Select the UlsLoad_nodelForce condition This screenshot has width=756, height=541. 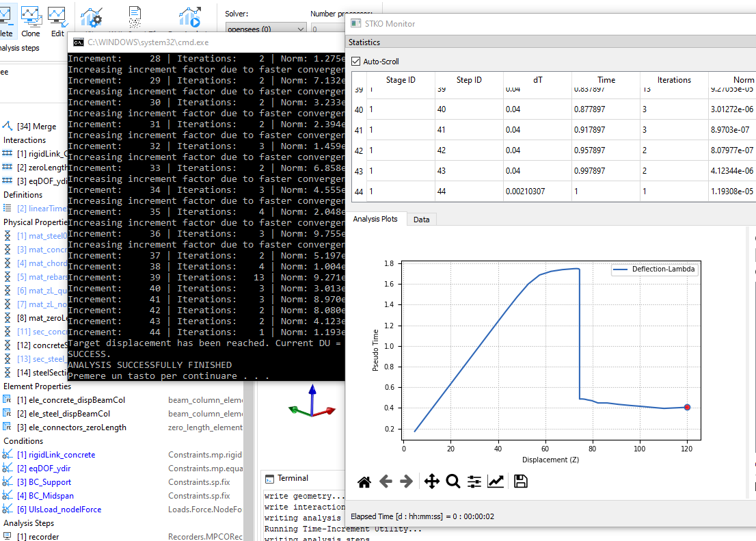[x=59, y=510]
